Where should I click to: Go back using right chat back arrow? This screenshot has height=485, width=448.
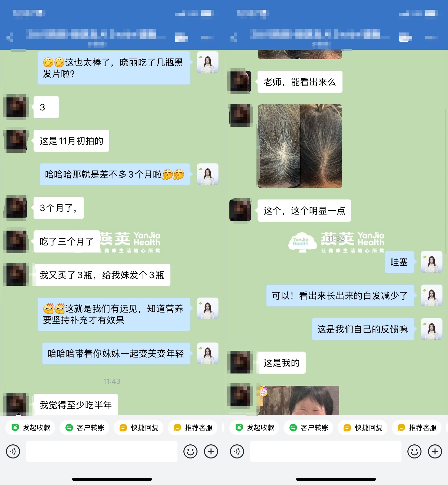[234, 37]
